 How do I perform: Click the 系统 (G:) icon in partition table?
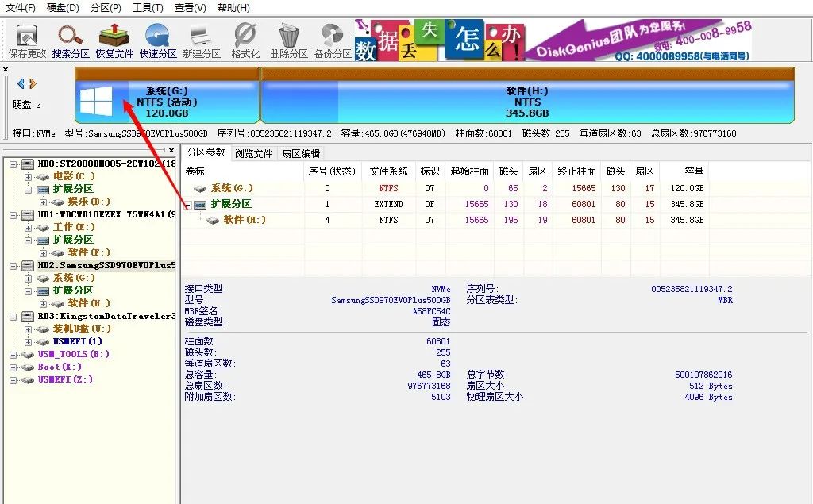[x=199, y=189]
